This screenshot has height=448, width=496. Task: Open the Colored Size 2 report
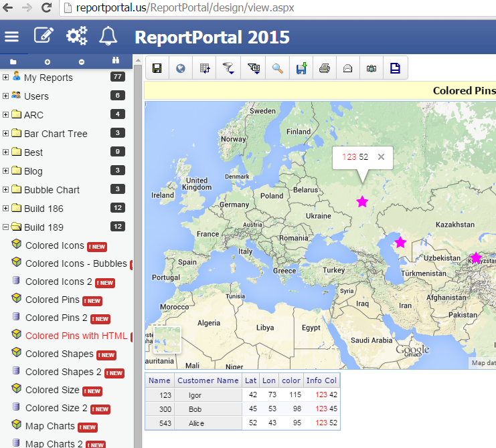pos(56,408)
